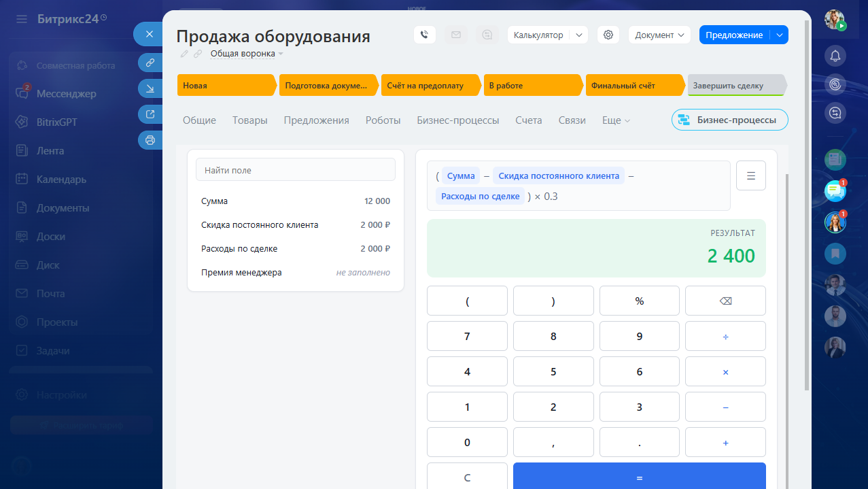Expand Предложение button dropdown arrow
868x489 pixels.
pos(780,35)
